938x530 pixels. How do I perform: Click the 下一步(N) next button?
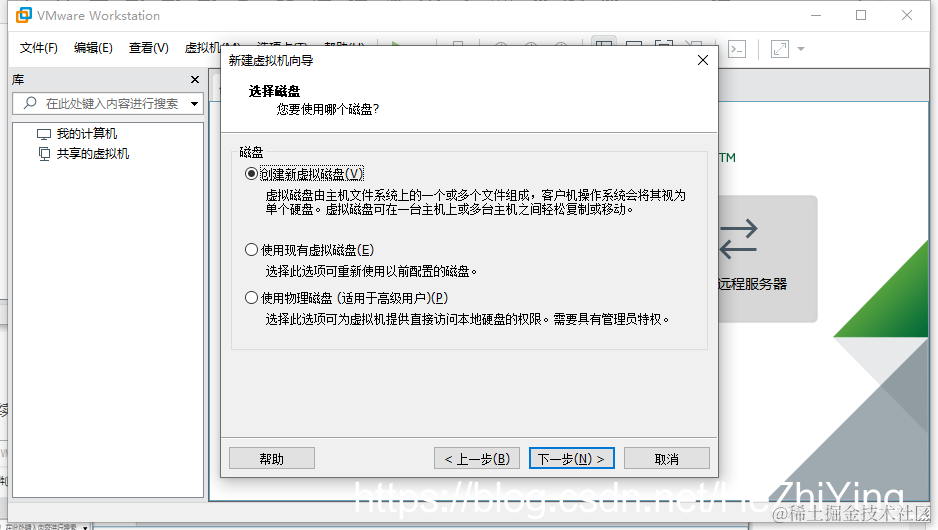click(571, 459)
